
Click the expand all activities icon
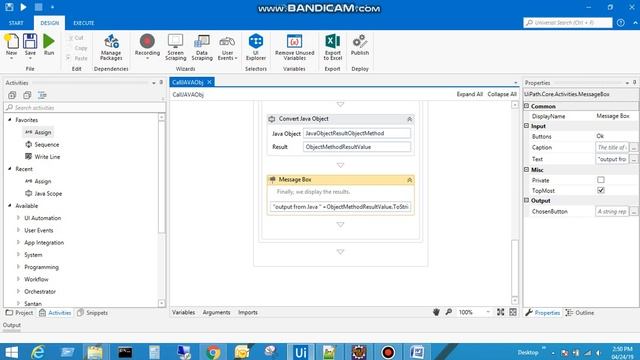pos(12,95)
